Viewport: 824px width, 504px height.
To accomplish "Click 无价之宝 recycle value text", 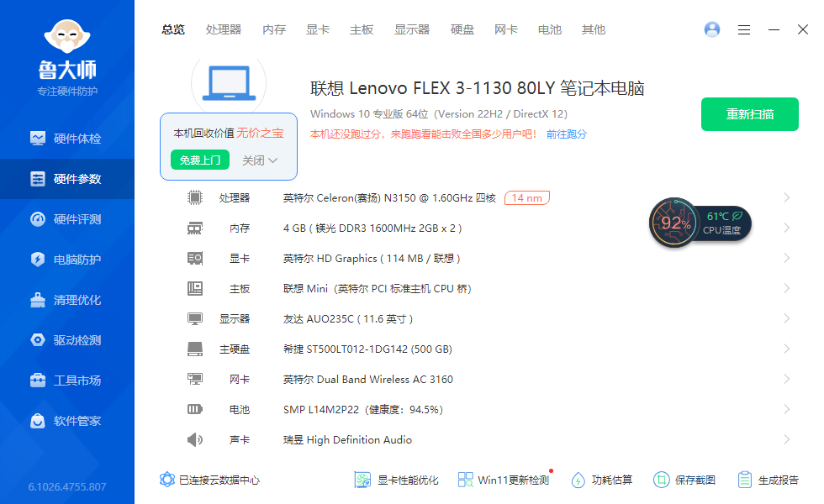I will [260, 133].
